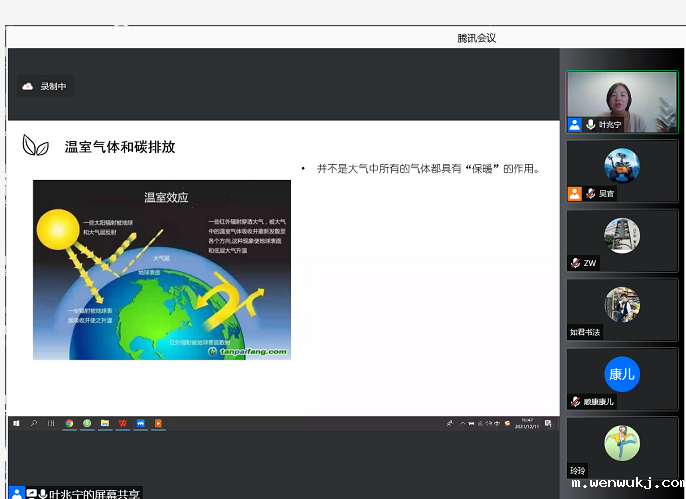Image resolution: width=686 pixels, height=499 pixels.
Task: Open the red WPS Office taskbar icon
Action: click(x=122, y=423)
